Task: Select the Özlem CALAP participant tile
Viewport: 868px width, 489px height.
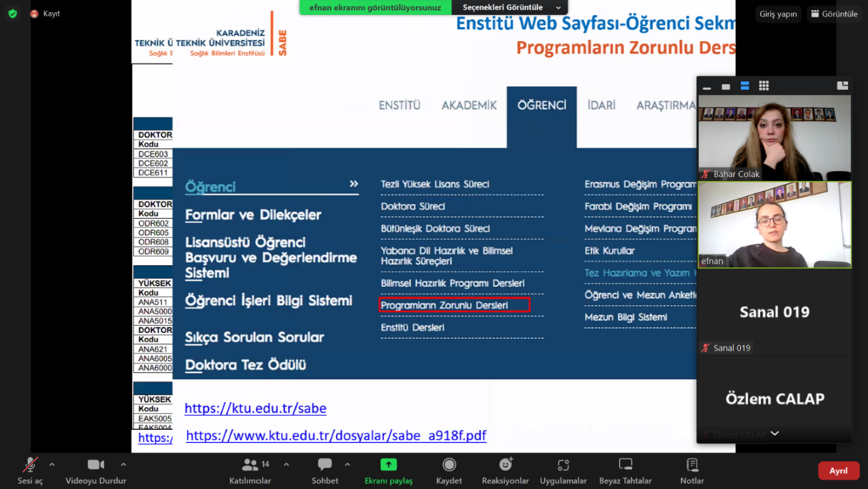Action: pos(775,399)
